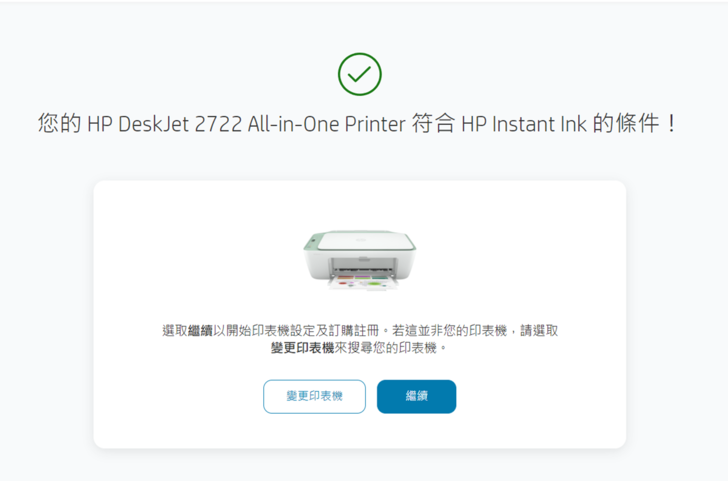Click "HP DeskJet 2722" model name in heading
728x481 pixels.
pyautogui.click(x=164, y=125)
